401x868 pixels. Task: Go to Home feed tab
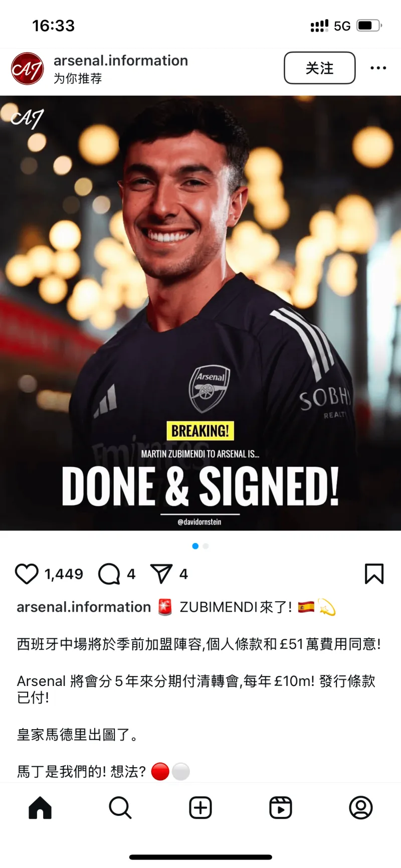[x=40, y=807]
